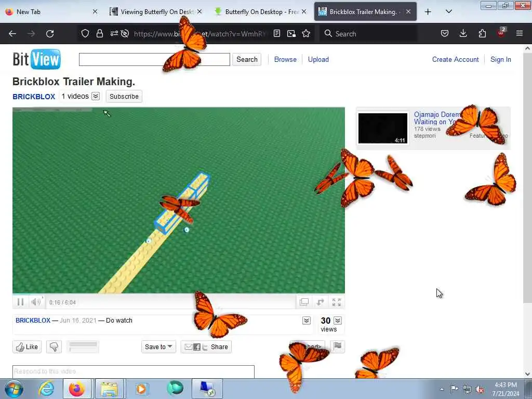Like the Brickblox Trailer video
This screenshot has height=399, width=532.
[x=27, y=347]
